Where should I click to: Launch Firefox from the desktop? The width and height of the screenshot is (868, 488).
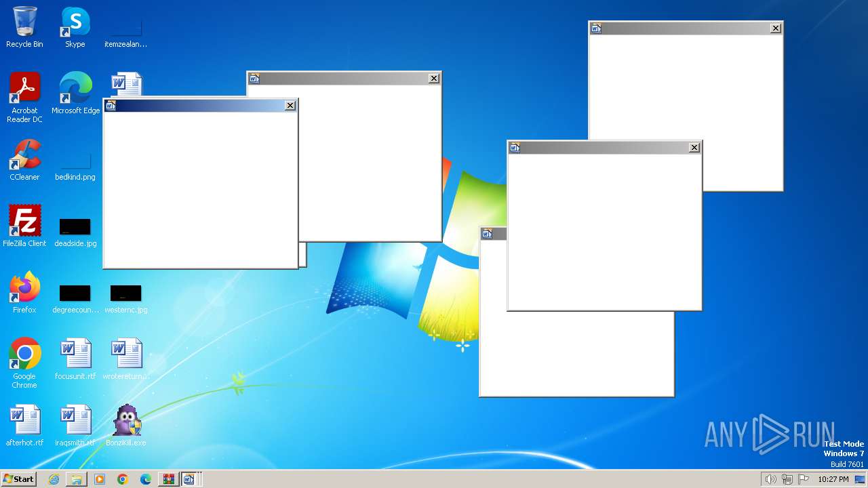pos(24,293)
